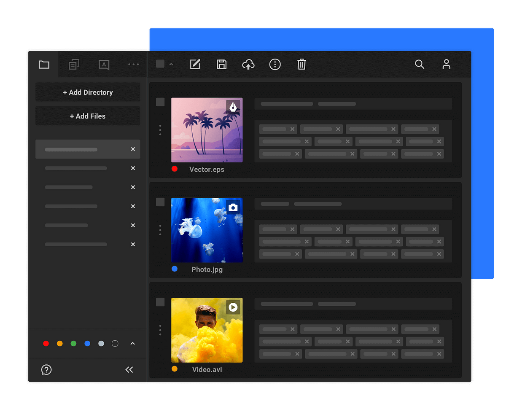Click the Photo.jpg file name

tap(207, 269)
